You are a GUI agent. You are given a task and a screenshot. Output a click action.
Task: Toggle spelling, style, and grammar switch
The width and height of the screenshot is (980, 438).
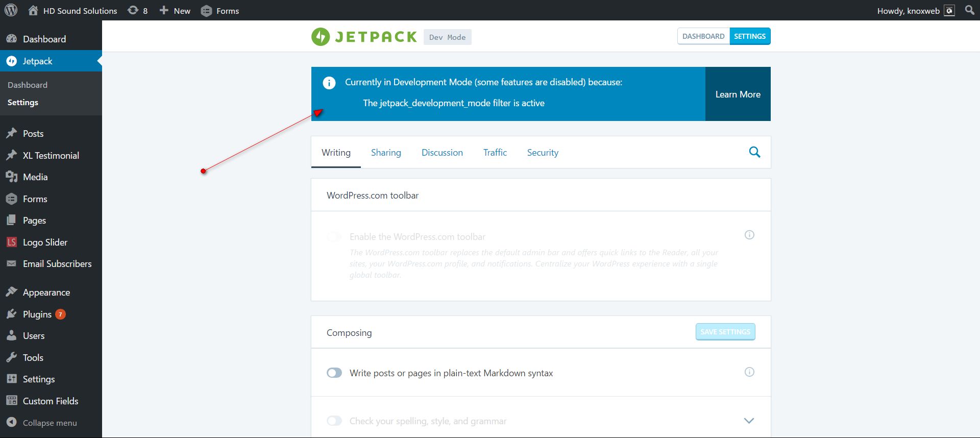point(334,421)
